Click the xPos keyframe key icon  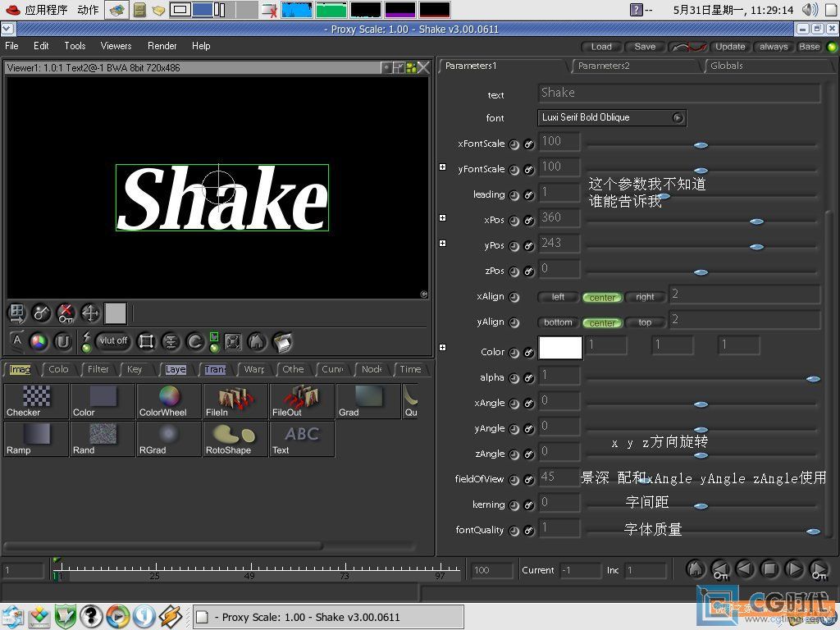coord(529,221)
